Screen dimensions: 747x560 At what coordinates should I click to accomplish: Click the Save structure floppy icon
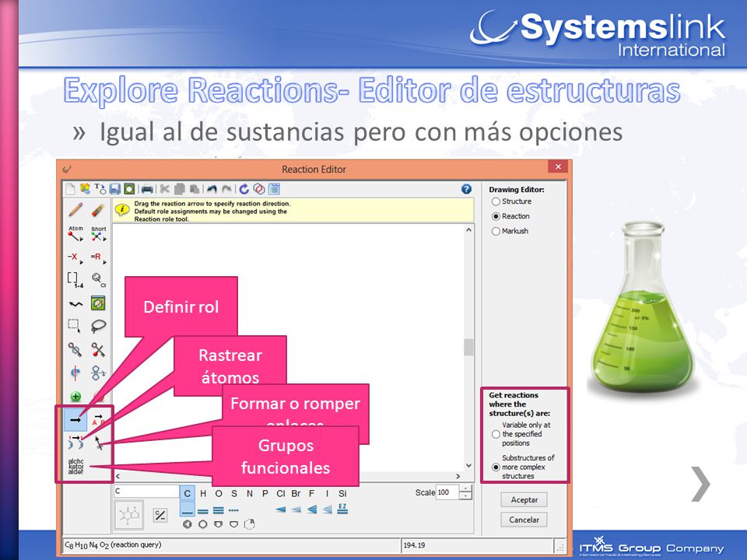coord(114,189)
